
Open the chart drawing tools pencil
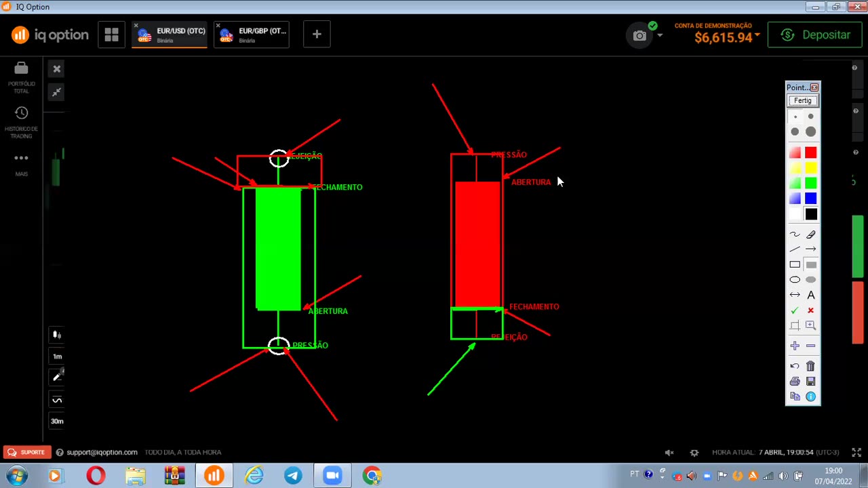tap(57, 378)
